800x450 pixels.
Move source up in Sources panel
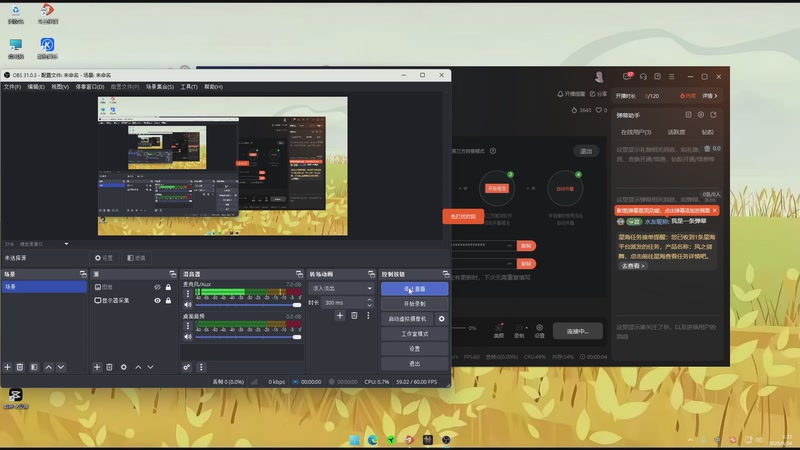click(138, 367)
